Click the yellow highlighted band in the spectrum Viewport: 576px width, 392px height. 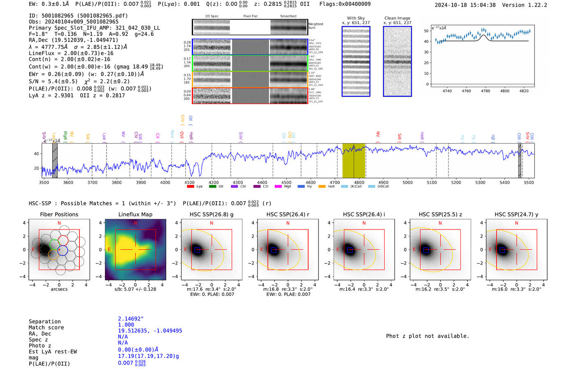(x=354, y=160)
